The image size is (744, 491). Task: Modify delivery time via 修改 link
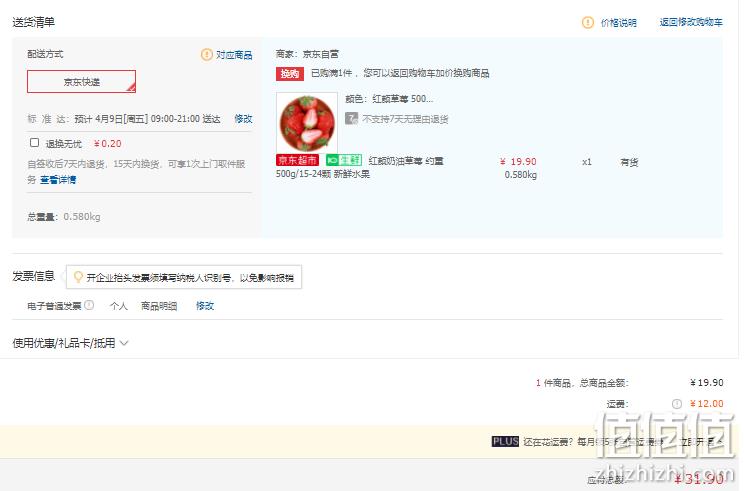(243, 119)
